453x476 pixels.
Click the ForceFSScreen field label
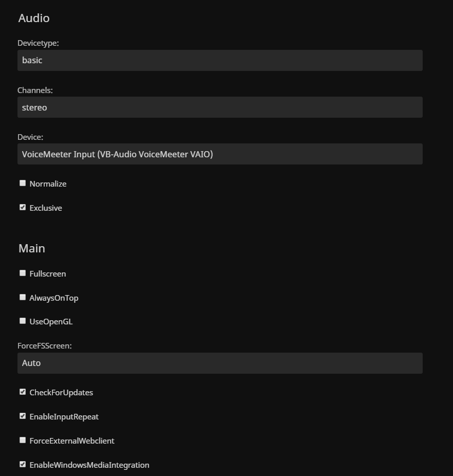(45, 346)
